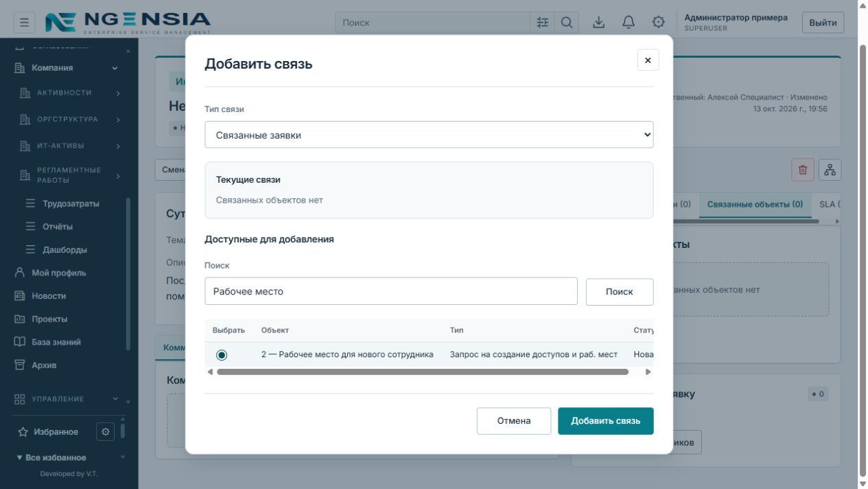Click the NGENSIA logo
This screenshot has width=868, height=489.
click(x=128, y=22)
